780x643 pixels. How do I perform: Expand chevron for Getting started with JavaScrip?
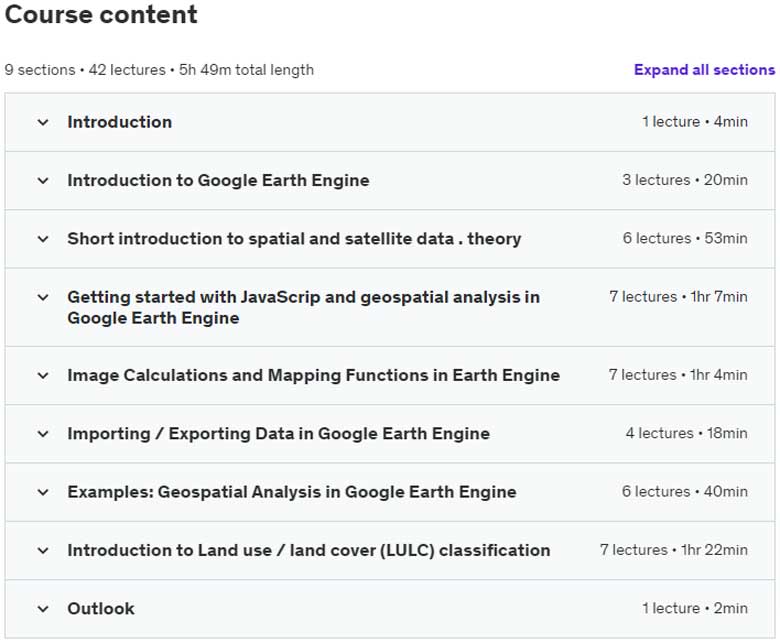43,297
